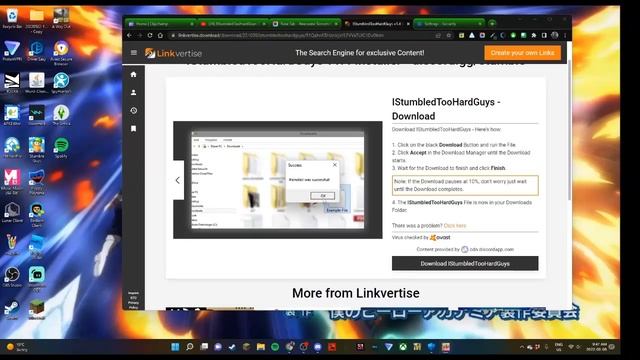Open taskbar Search
The width and height of the screenshot is (640, 360).
(189, 347)
